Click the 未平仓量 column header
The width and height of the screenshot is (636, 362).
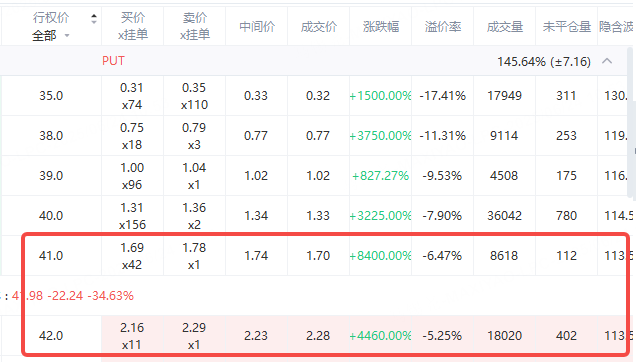(x=567, y=27)
